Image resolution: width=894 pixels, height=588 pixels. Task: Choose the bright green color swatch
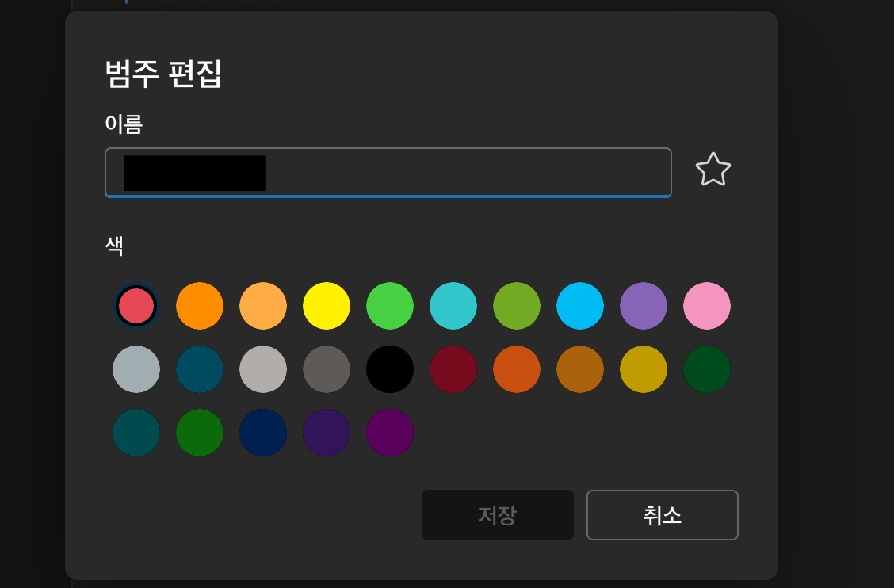[389, 305]
